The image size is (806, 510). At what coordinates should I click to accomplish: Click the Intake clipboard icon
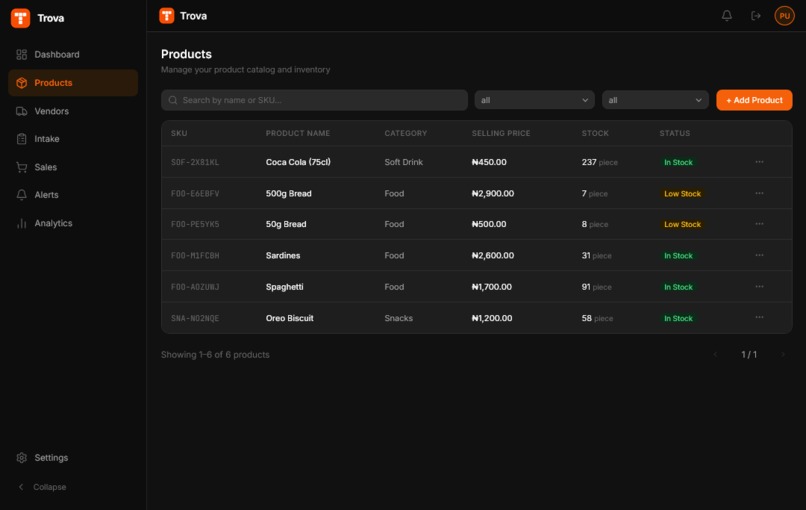pos(22,139)
